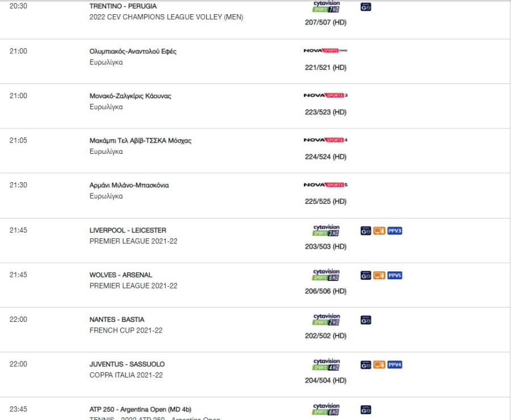Viewport: 511px width, 420px height.
Task: Open the LIVERPOOL - LEICESTER match title
Action: click(x=128, y=230)
